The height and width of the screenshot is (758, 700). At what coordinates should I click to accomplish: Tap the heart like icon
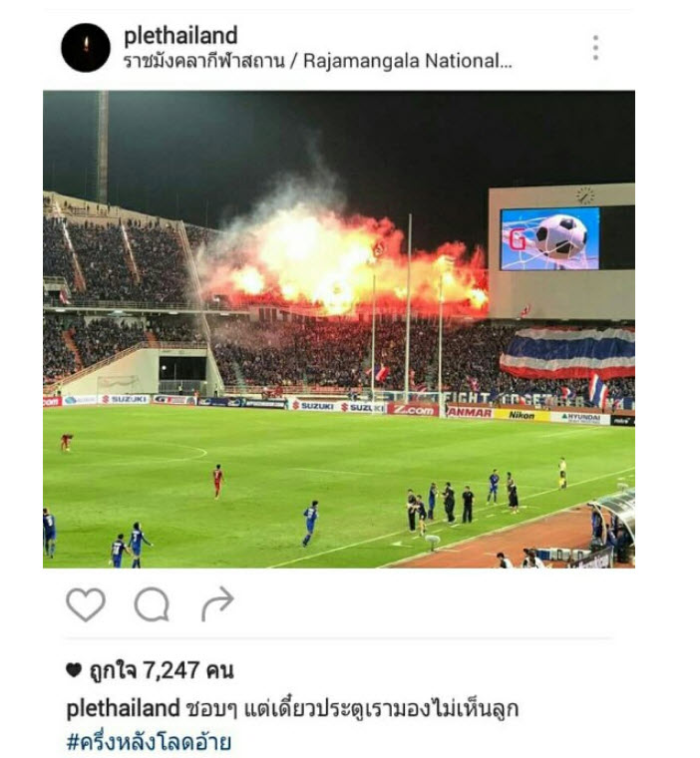point(86,604)
